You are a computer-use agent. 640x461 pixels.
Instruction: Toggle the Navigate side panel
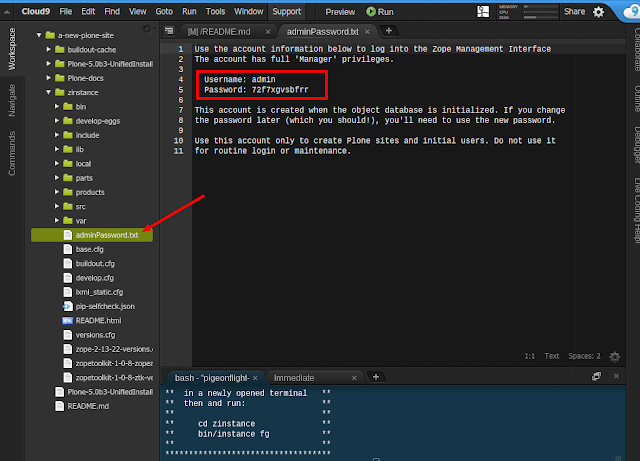pos(12,100)
